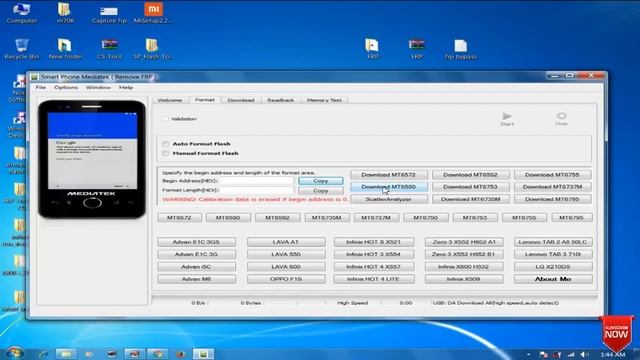Open the m706 folder on desktop
This screenshot has height=360, width=640.
point(65,13)
